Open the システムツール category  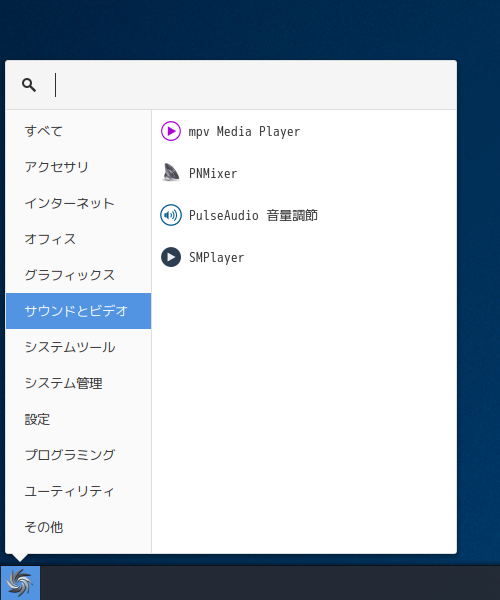78,347
